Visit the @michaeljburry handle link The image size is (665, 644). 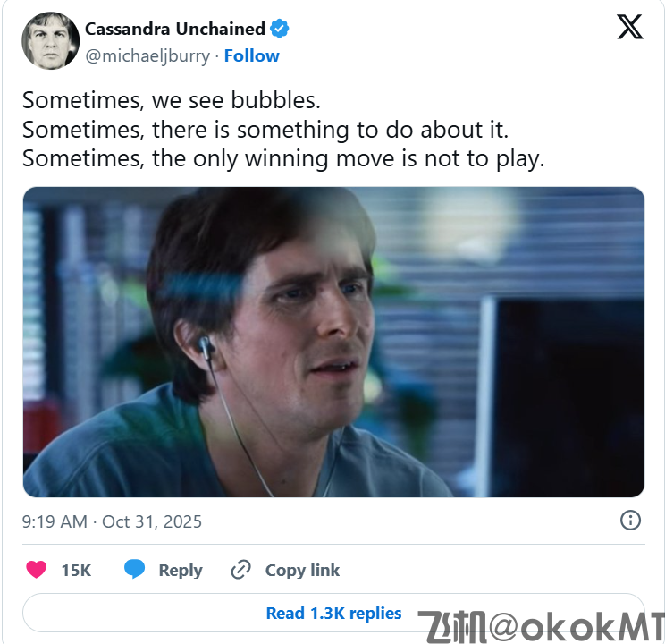click(x=147, y=56)
